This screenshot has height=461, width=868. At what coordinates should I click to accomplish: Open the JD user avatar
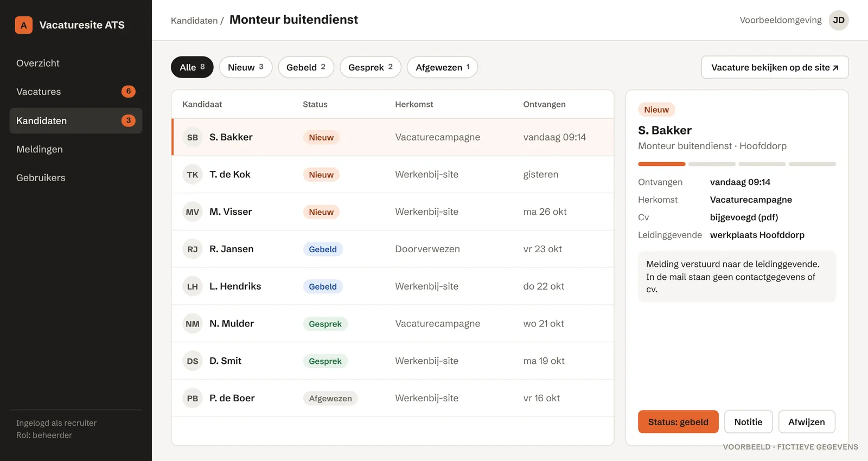click(x=839, y=20)
